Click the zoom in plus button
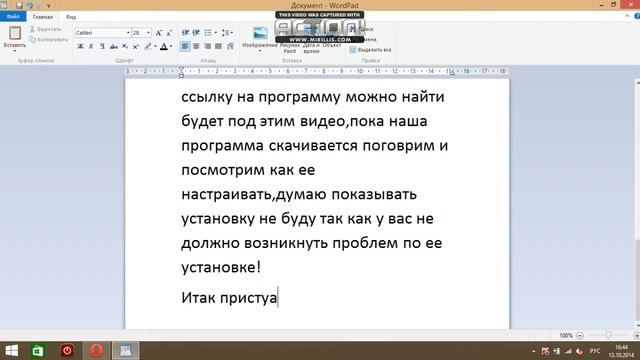Screen dimensions: 640x360 click(637, 336)
